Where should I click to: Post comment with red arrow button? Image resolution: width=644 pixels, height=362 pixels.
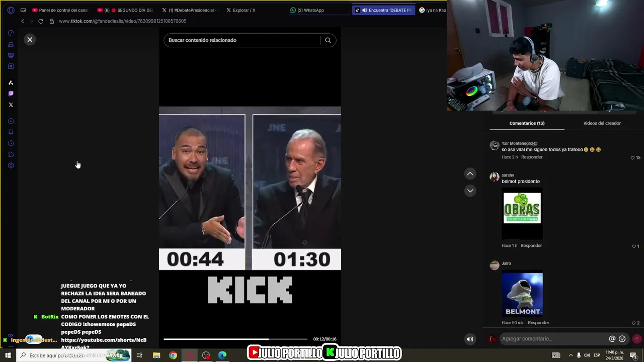(637, 339)
